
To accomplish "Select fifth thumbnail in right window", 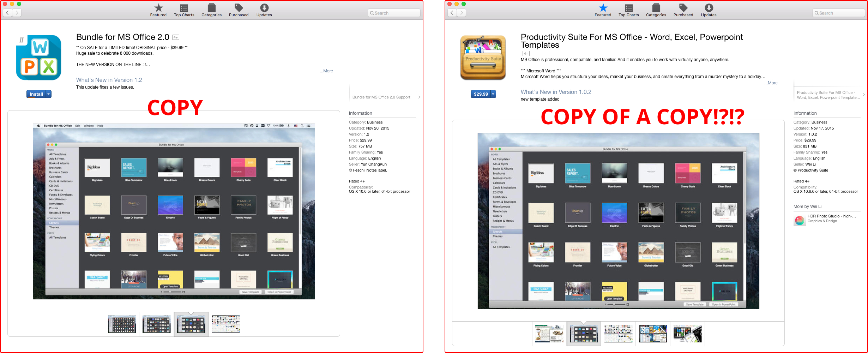I will (688, 334).
